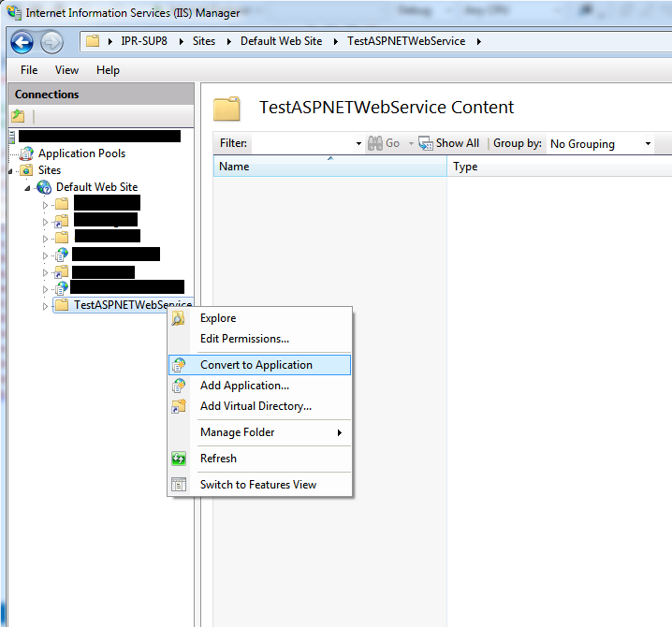Screen dimensions: 672x627
Task: Click the Back navigation arrow button
Action: click(22, 42)
